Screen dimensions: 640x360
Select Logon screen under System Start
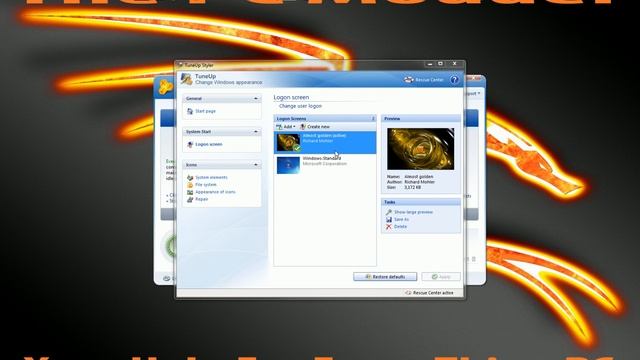[x=208, y=144]
